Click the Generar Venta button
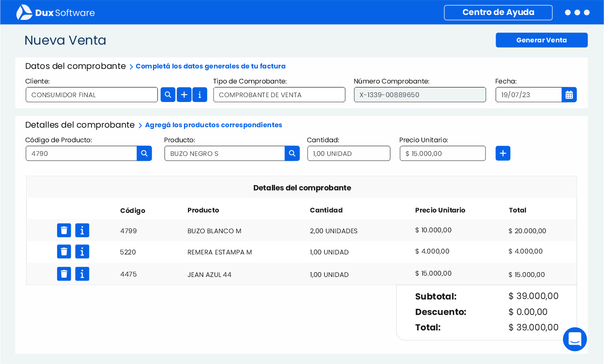Screen dimensions: 604x364 pos(541,40)
